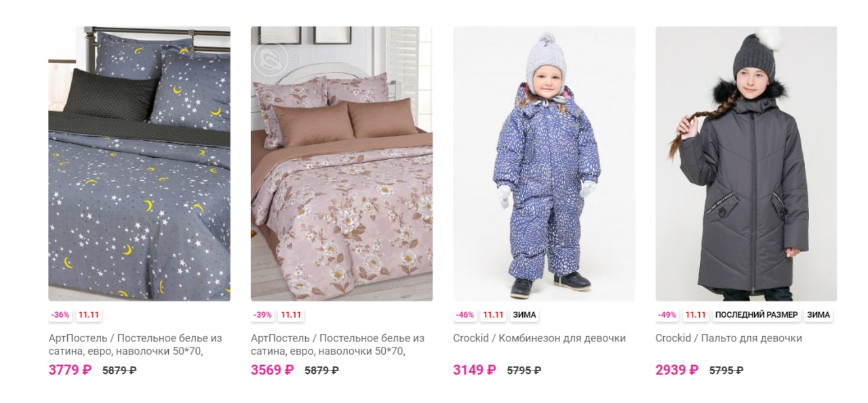Open Crockid / Комбинезон для девочки link

(539, 338)
